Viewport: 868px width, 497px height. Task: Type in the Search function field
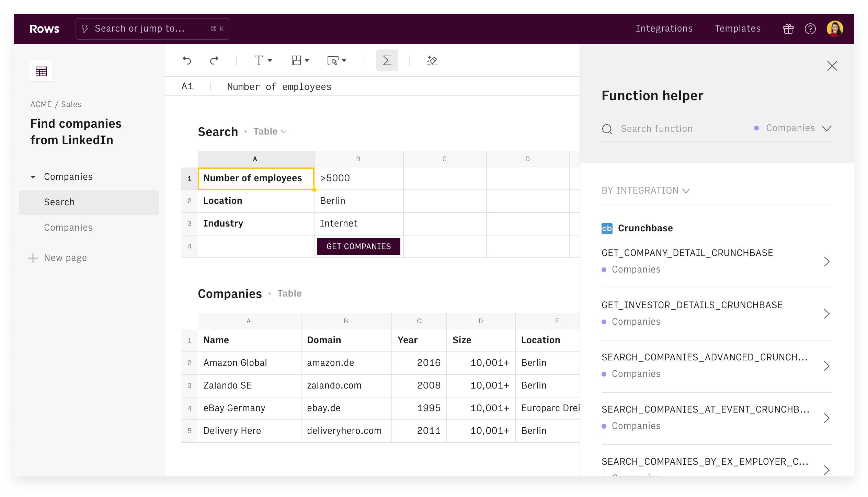click(675, 129)
